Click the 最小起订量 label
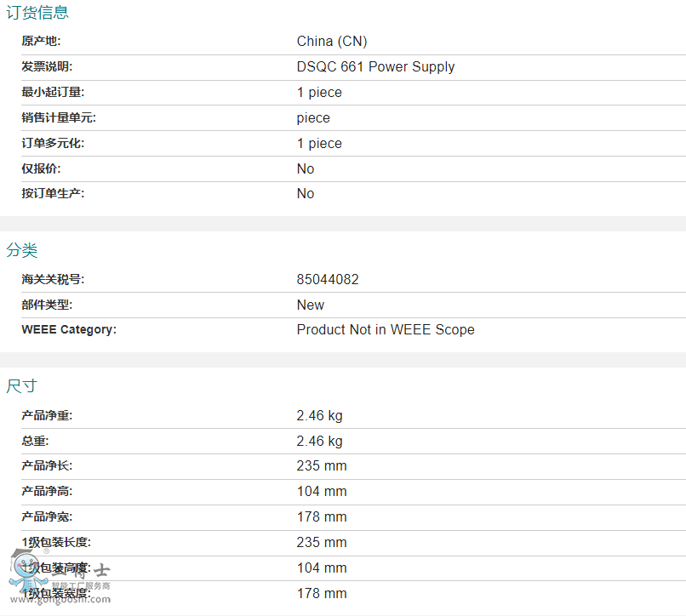686x616 pixels. [x=53, y=92]
